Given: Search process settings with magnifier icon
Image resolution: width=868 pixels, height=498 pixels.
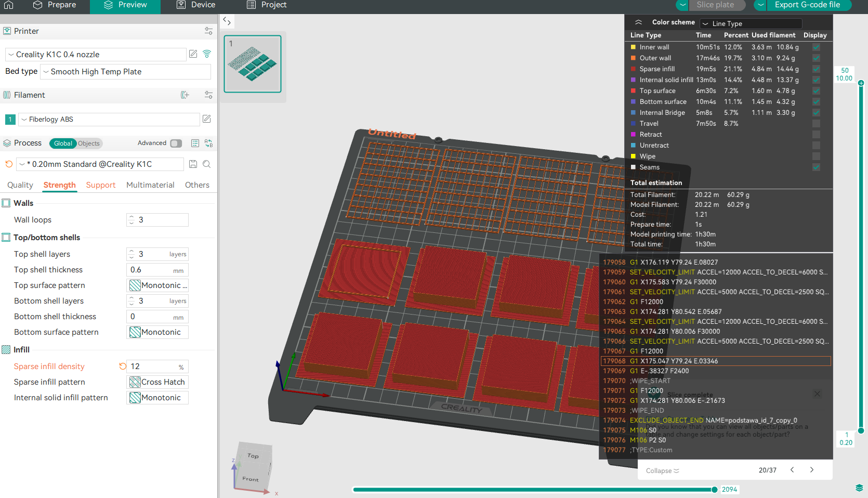Looking at the screenshot, I should pyautogui.click(x=207, y=164).
